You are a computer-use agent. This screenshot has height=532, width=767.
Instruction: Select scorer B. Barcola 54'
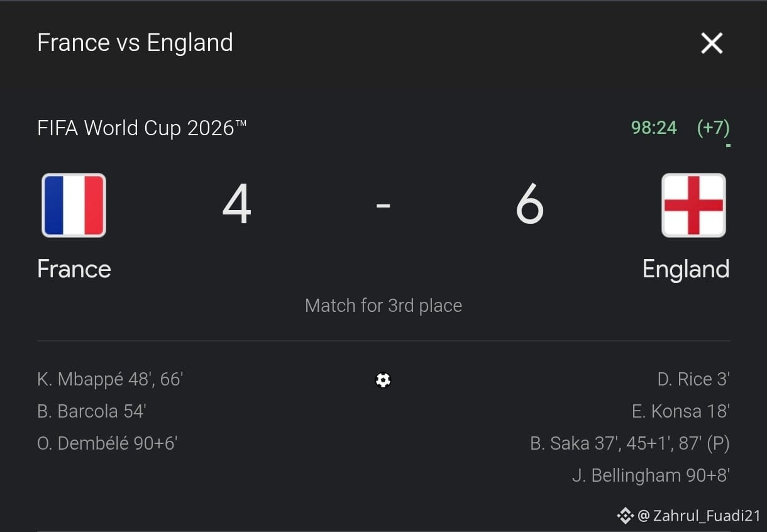tap(92, 411)
